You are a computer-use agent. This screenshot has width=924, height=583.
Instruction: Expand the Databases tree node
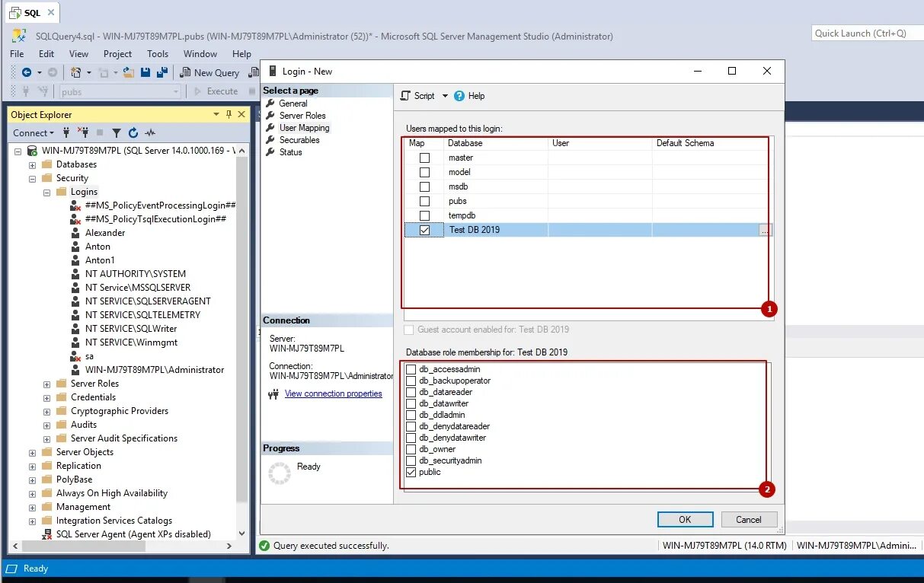click(32, 165)
